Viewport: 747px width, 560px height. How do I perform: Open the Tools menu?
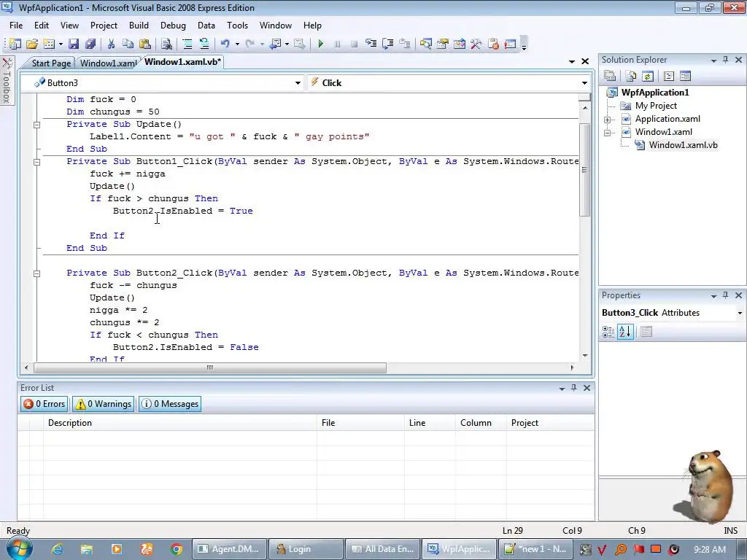[237, 26]
